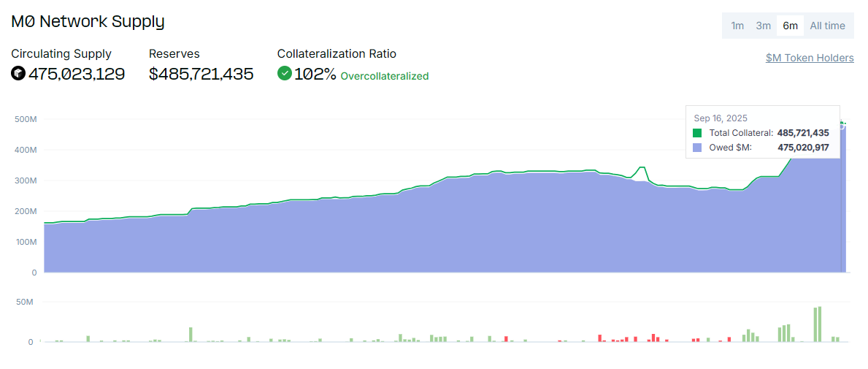Screen dimensions: 868x369
Task: Click the 50M label on bar chart
Action: (25, 302)
